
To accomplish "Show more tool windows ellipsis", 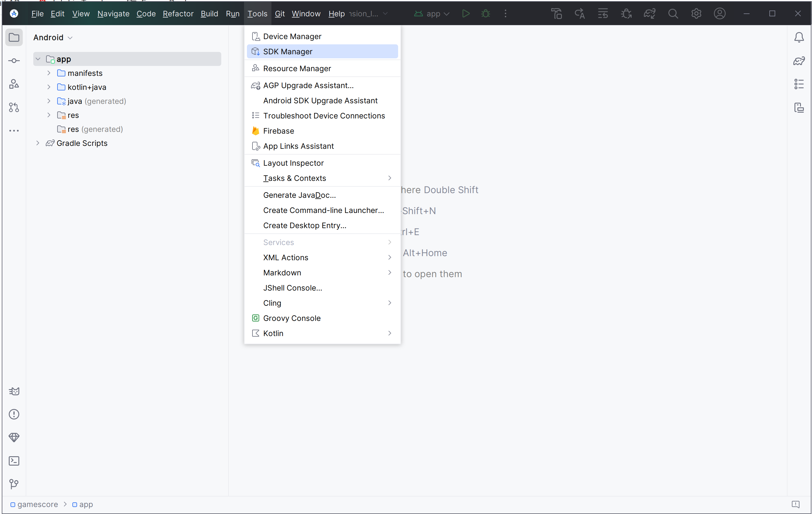I will [x=14, y=130].
